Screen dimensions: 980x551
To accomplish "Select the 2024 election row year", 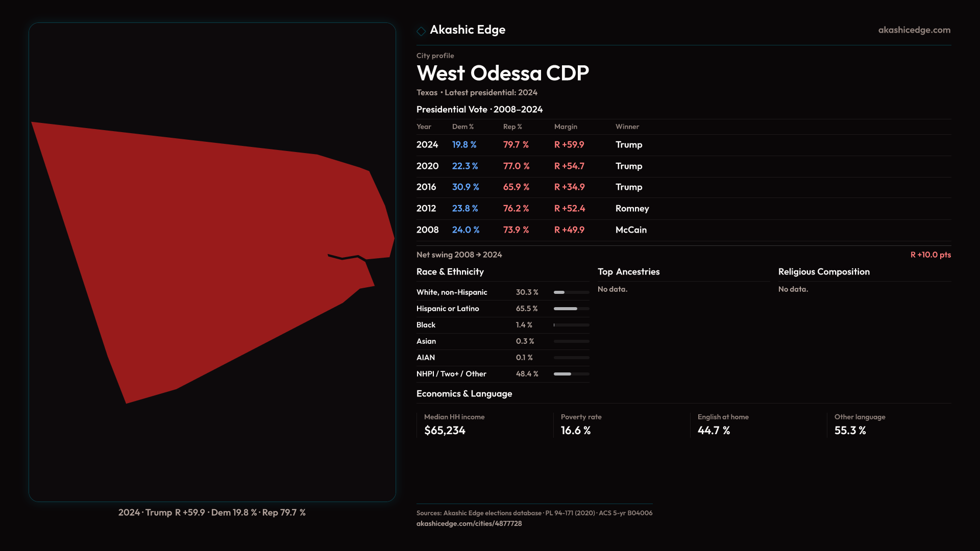I will point(427,145).
